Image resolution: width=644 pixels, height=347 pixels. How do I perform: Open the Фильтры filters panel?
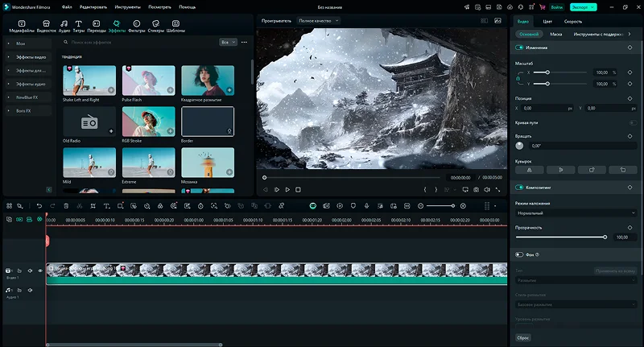137,27
